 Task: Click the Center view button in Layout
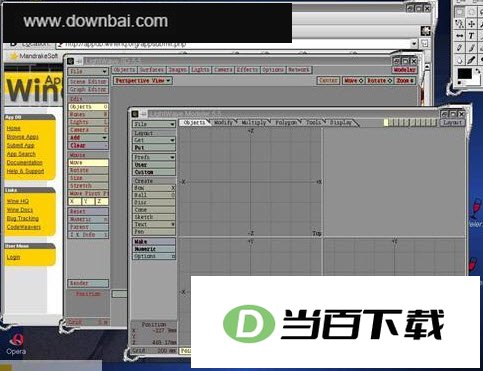(x=328, y=80)
